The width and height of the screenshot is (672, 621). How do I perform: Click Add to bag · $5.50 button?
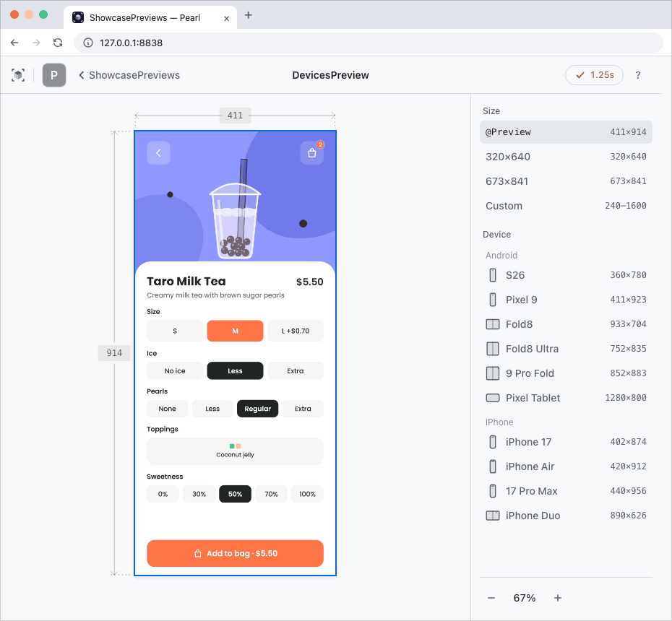[235, 553]
